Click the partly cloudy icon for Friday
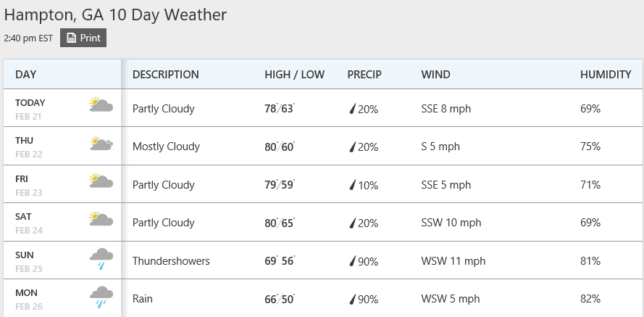 pos(101,181)
